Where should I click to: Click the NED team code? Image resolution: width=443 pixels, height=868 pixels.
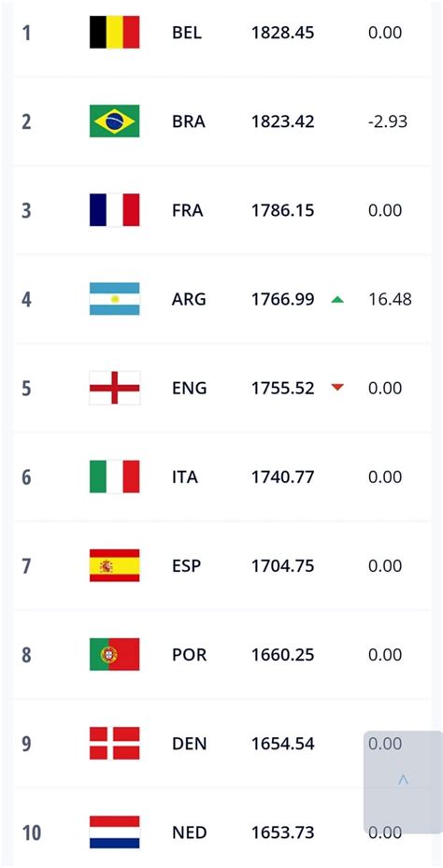coord(189,832)
